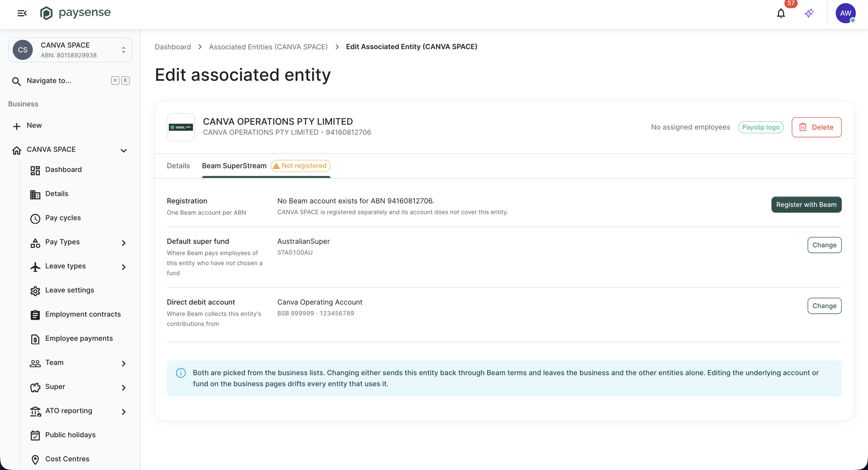Click the Leave settings gear icon
868x470 pixels.
coord(35,291)
